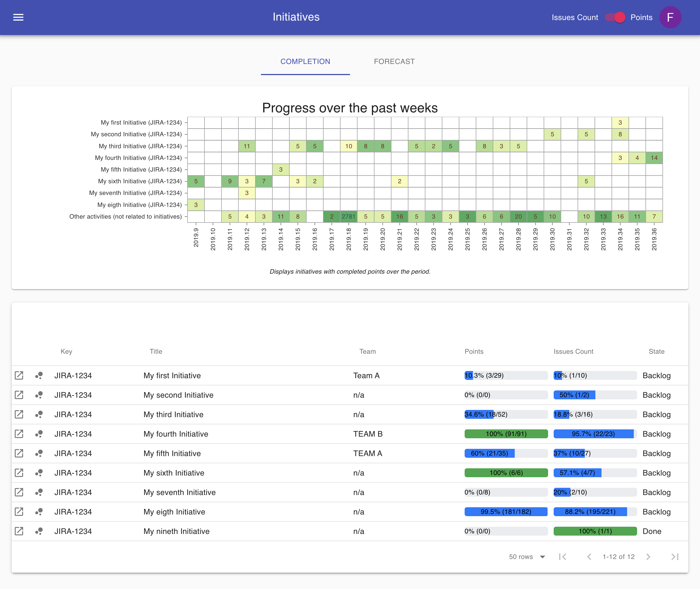Open external link for My nineth Initiative
700x589 pixels.
click(x=19, y=531)
